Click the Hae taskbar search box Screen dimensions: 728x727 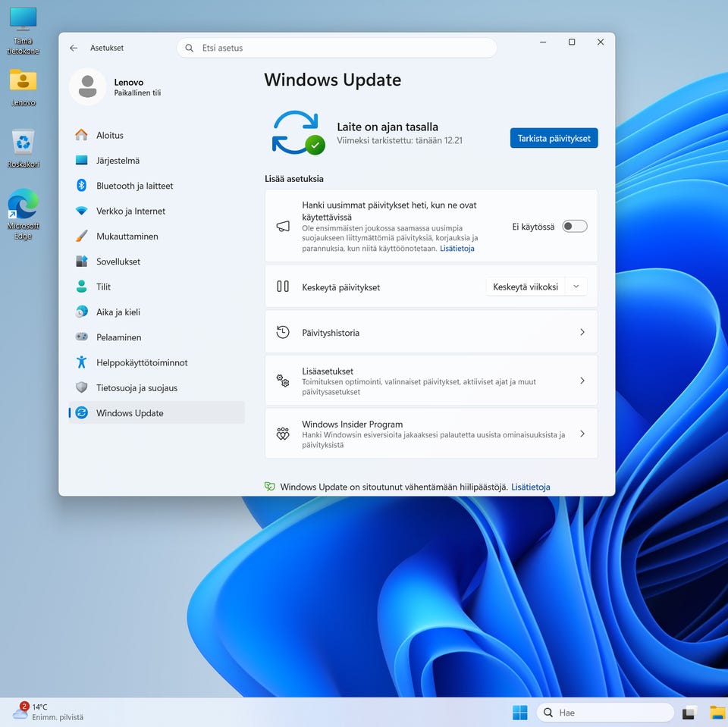pyautogui.click(x=605, y=713)
